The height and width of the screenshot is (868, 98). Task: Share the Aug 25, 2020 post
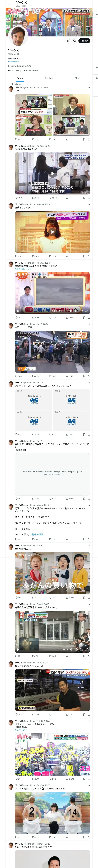[89, 198]
